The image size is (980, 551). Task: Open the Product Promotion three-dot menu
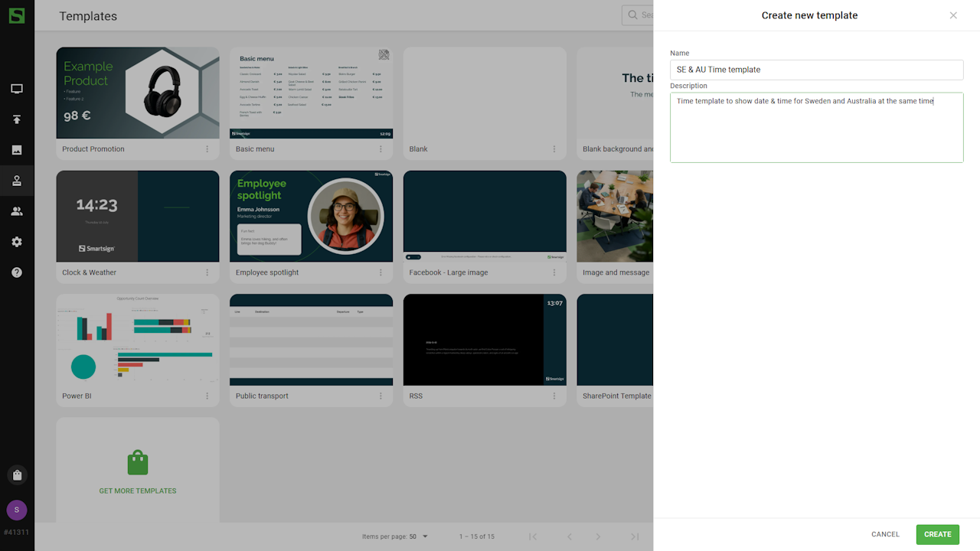207,149
